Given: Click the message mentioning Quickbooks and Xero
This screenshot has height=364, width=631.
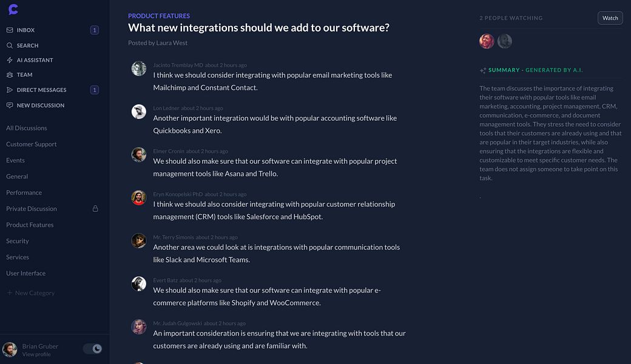Looking at the screenshot, I should [x=275, y=124].
